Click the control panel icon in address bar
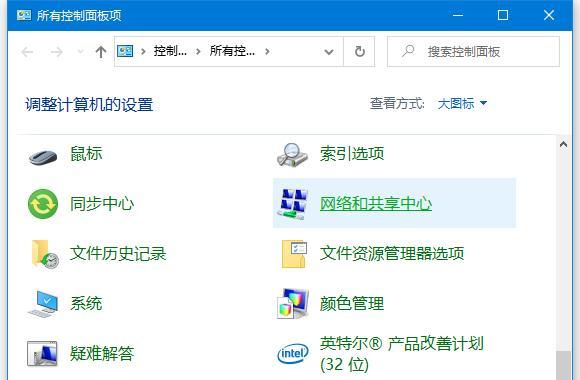580x380 pixels. point(125,51)
